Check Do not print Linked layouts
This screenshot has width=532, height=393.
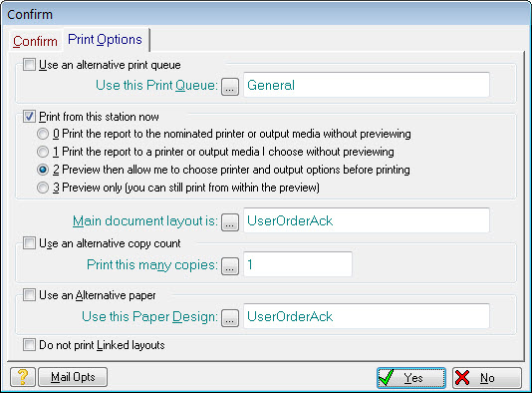click(x=29, y=344)
